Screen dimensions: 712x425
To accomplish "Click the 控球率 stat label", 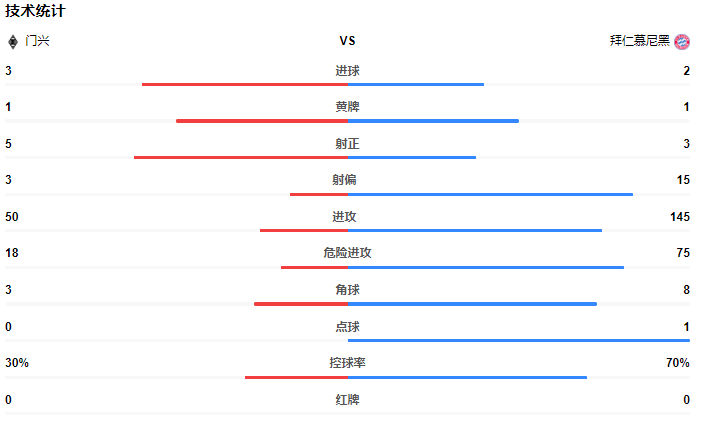I will [347, 363].
